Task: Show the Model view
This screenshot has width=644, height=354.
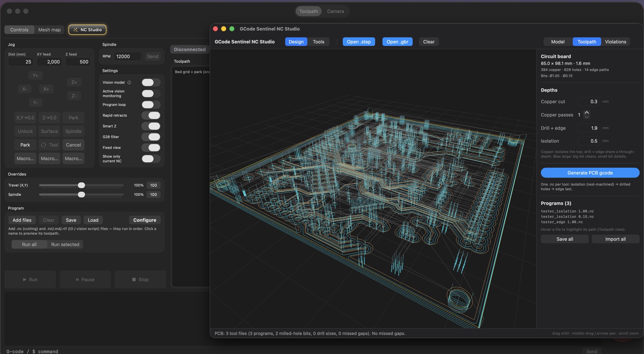Action: pyautogui.click(x=558, y=42)
